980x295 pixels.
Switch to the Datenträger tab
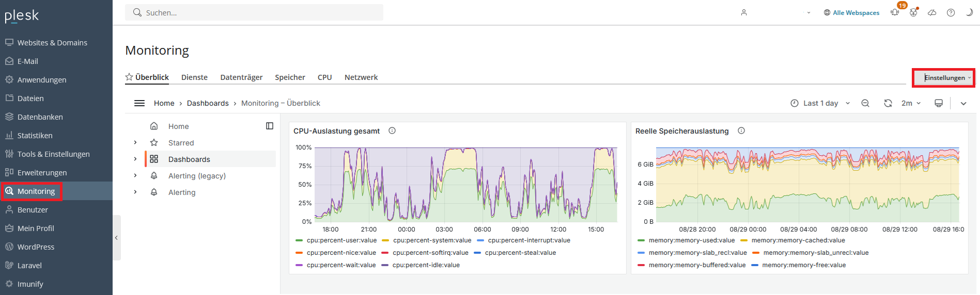click(241, 77)
